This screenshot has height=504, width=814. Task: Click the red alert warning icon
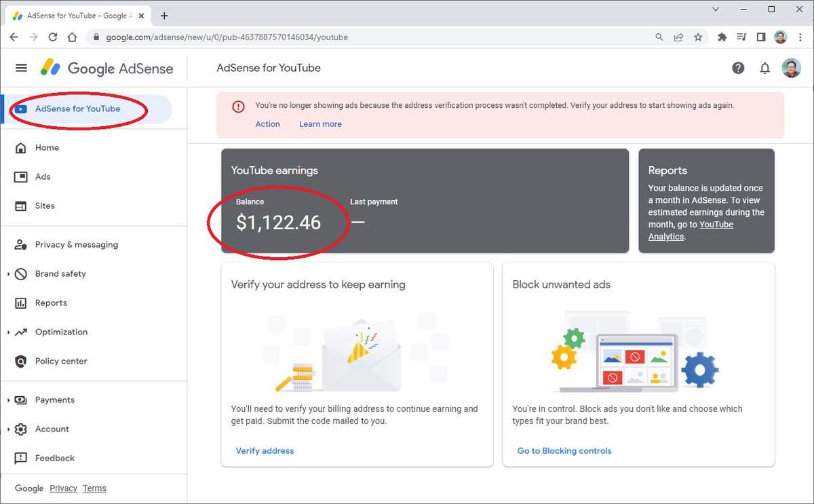click(x=238, y=106)
